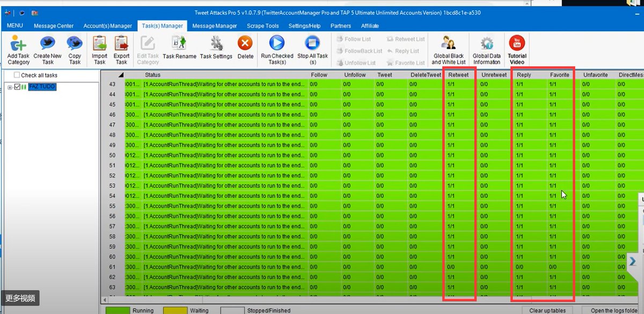Open the Settings/Help tab

(304, 26)
